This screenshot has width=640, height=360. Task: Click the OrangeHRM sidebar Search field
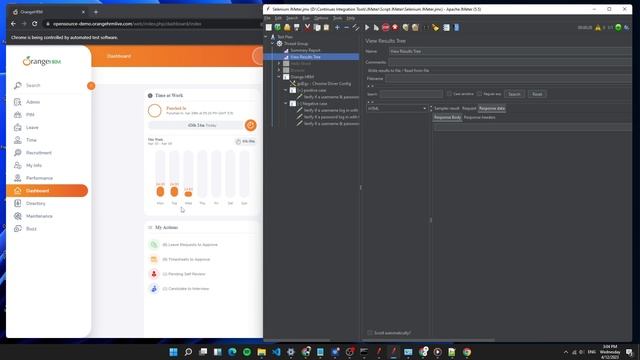(49, 86)
